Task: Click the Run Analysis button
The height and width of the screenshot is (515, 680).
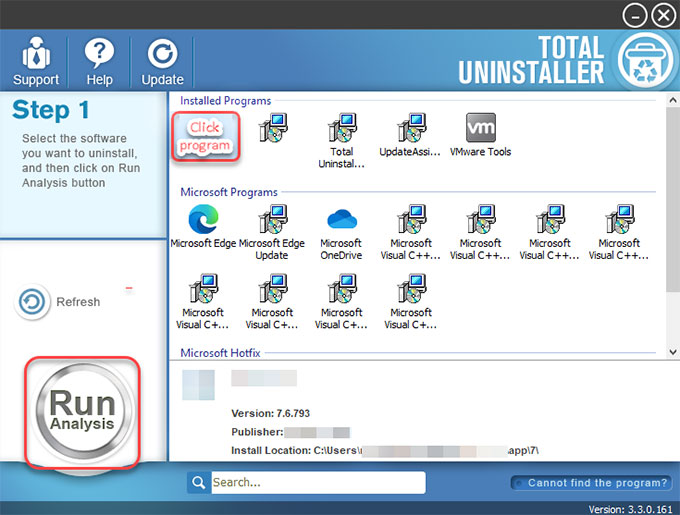Action: [82, 411]
